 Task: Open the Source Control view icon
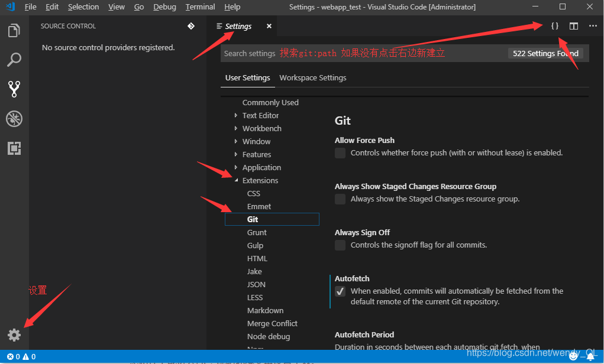click(x=14, y=89)
